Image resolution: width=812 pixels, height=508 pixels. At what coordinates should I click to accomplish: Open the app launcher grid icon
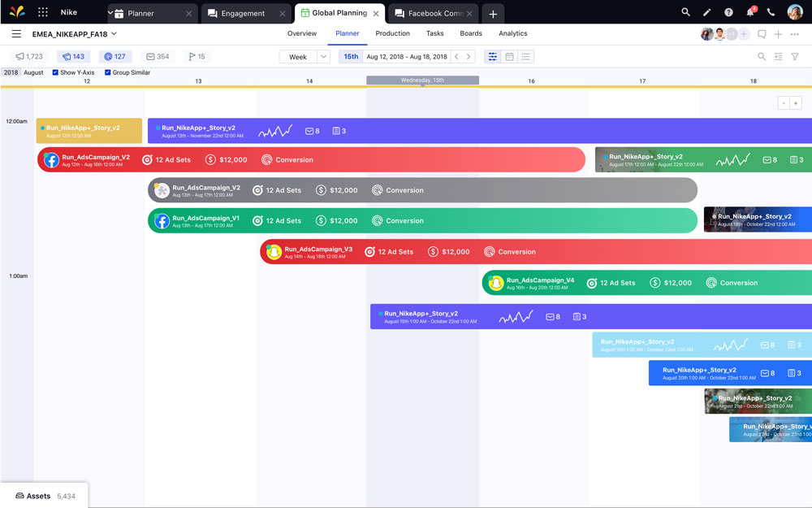pyautogui.click(x=43, y=12)
